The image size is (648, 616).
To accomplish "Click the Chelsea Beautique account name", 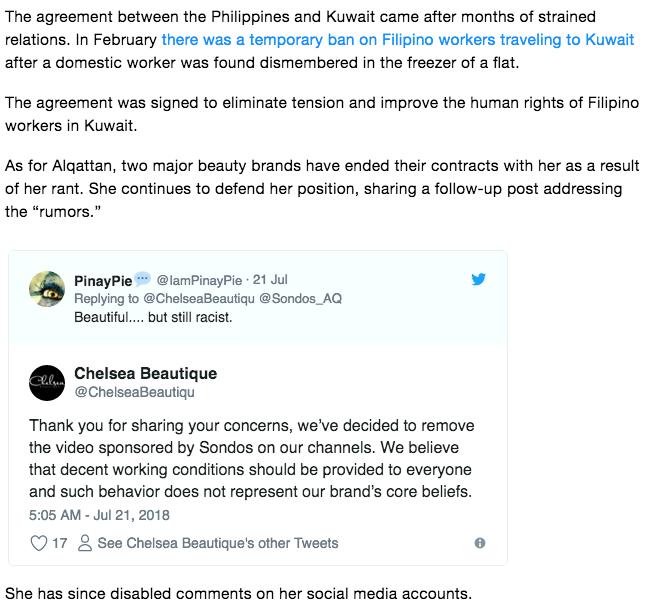I will (x=145, y=373).
